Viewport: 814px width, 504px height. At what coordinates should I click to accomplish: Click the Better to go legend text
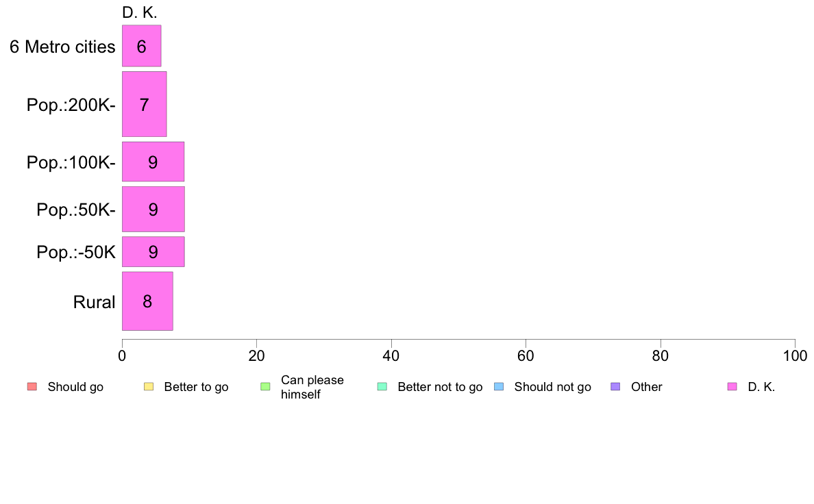(x=196, y=387)
